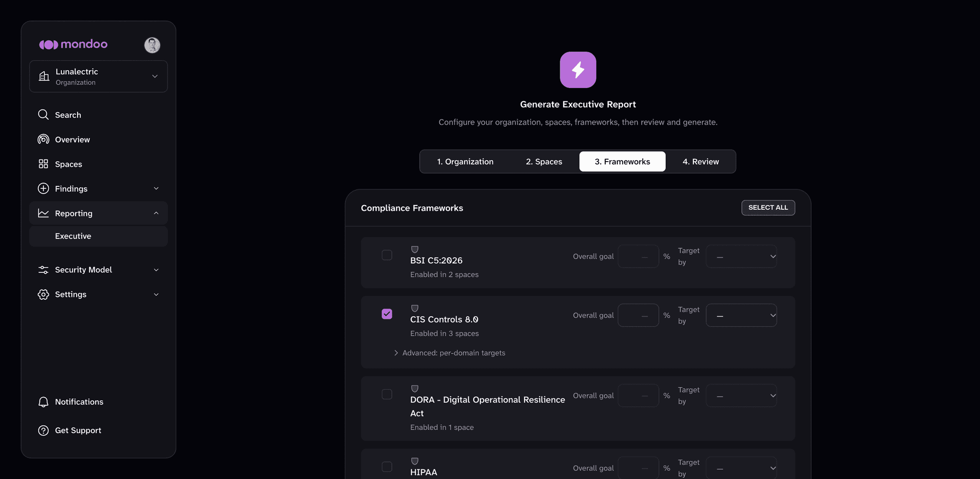This screenshot has height=479, width=980.
Task: Switch to the 2. Spaces tab
Action: [544, 162]
